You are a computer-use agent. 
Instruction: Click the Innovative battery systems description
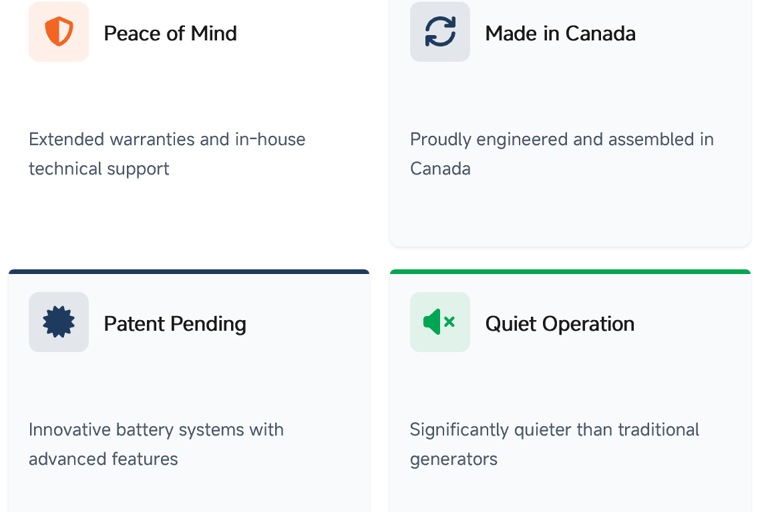156,444
